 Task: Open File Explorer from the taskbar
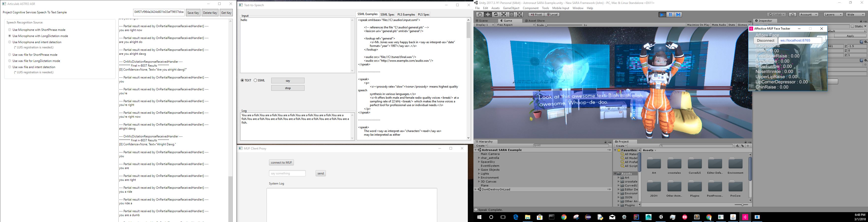[x=528, y=217]
